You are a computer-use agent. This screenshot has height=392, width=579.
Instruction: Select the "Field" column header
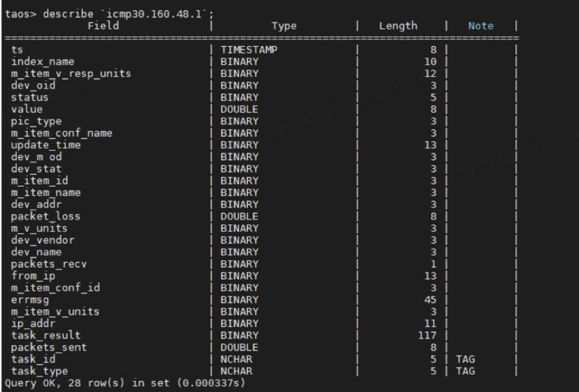pyautogui.click(x=103, y=26)
